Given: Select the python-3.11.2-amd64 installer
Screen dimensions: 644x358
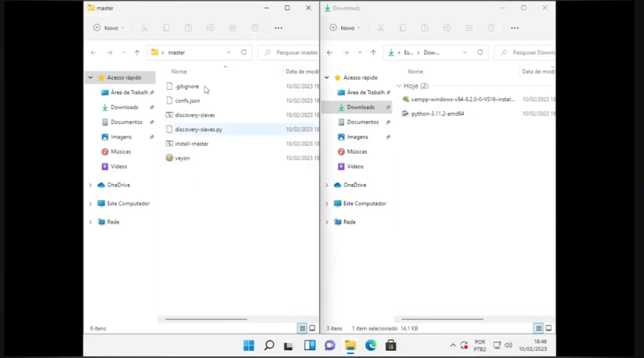Looking at the screenshot, I should (437, 113).
